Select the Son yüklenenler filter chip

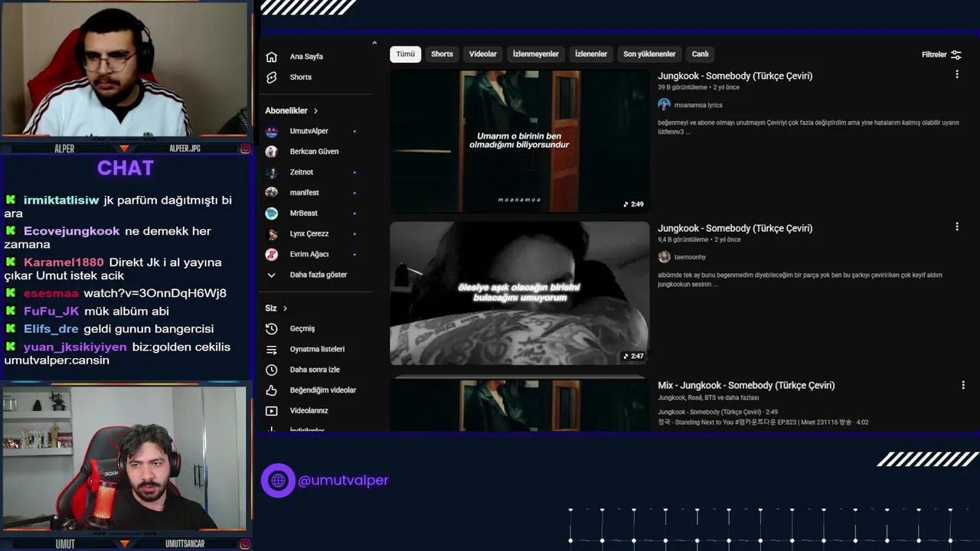649,54
